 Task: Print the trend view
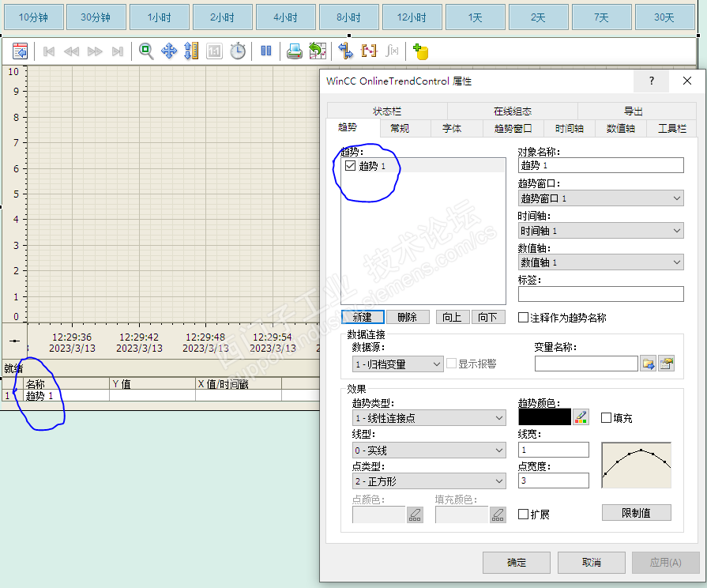[295, 51]
